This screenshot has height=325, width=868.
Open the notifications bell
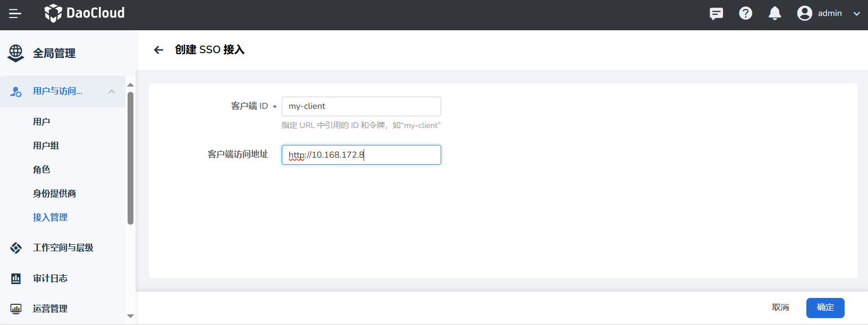[774, 13]
